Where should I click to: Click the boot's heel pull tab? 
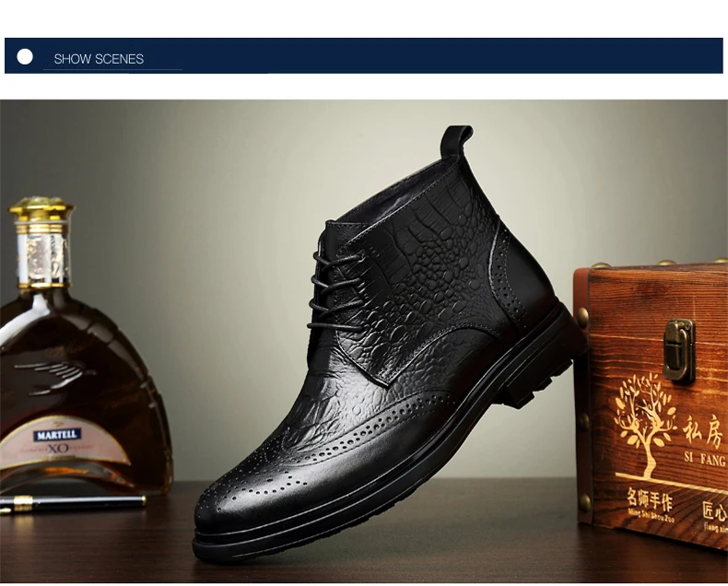[455, 141]
